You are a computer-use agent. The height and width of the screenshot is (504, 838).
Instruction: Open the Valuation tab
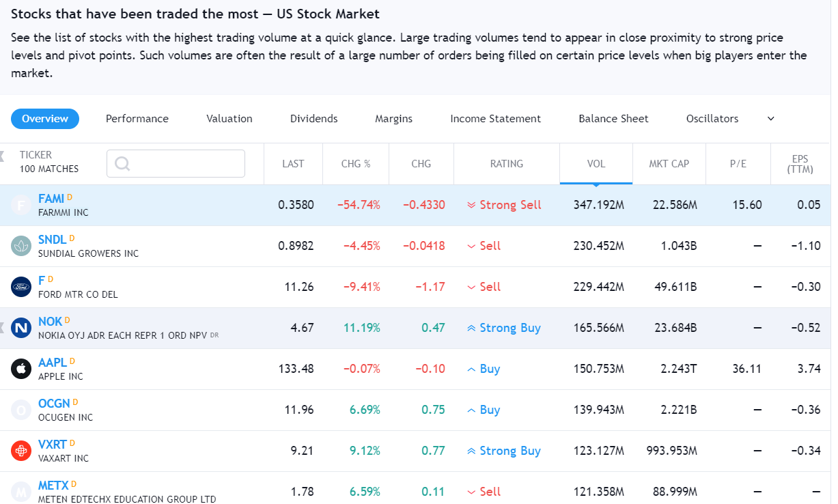[x=229, y=119]
